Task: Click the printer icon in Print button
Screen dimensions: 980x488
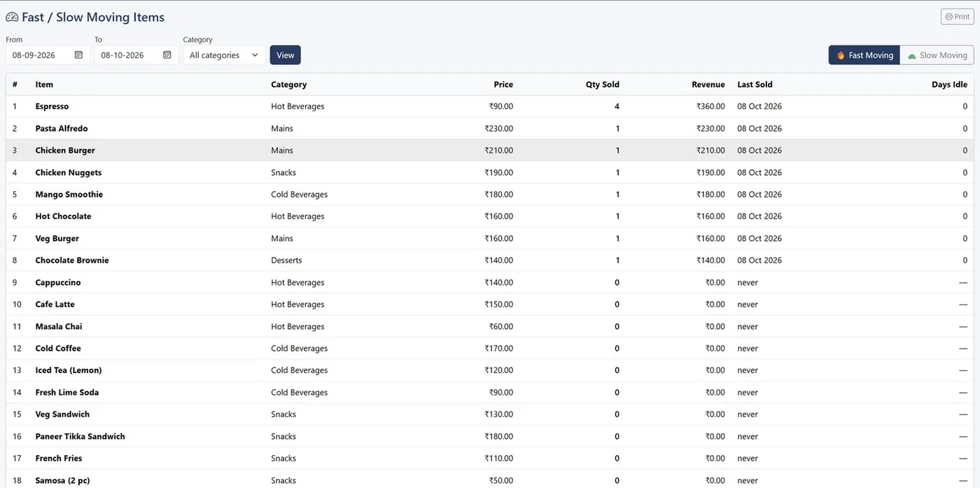Action: tap(948, 17)
